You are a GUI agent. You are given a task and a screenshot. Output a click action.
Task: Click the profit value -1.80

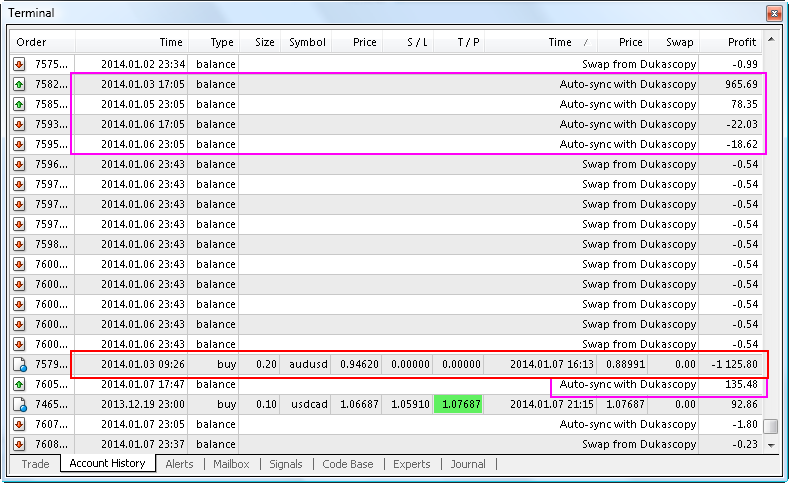[x=745, y=425]
